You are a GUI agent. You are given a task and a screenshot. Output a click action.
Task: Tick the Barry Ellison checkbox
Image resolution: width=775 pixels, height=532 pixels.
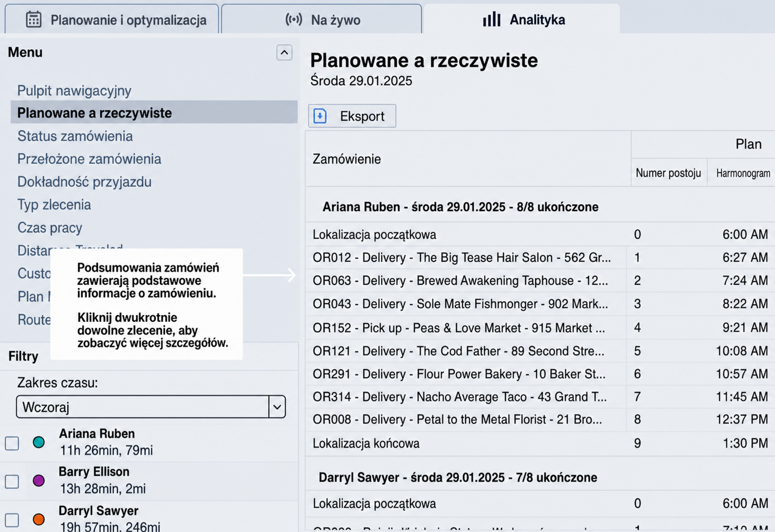point(12,481)
